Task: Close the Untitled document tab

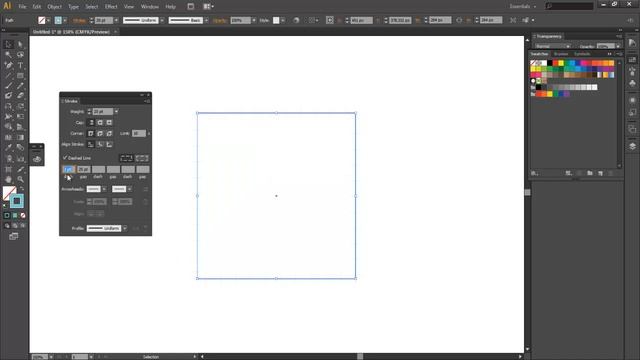Action: 116,31
